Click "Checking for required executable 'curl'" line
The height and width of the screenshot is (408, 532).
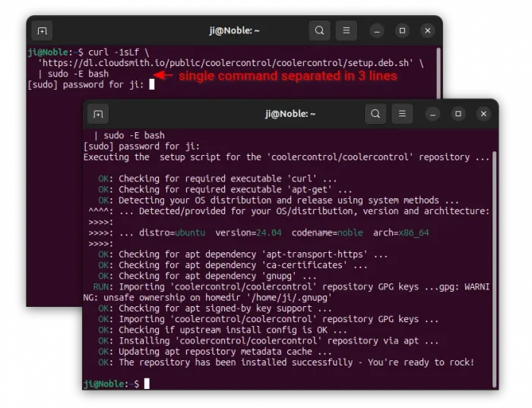pyautogui.click(x=217, y=179)
